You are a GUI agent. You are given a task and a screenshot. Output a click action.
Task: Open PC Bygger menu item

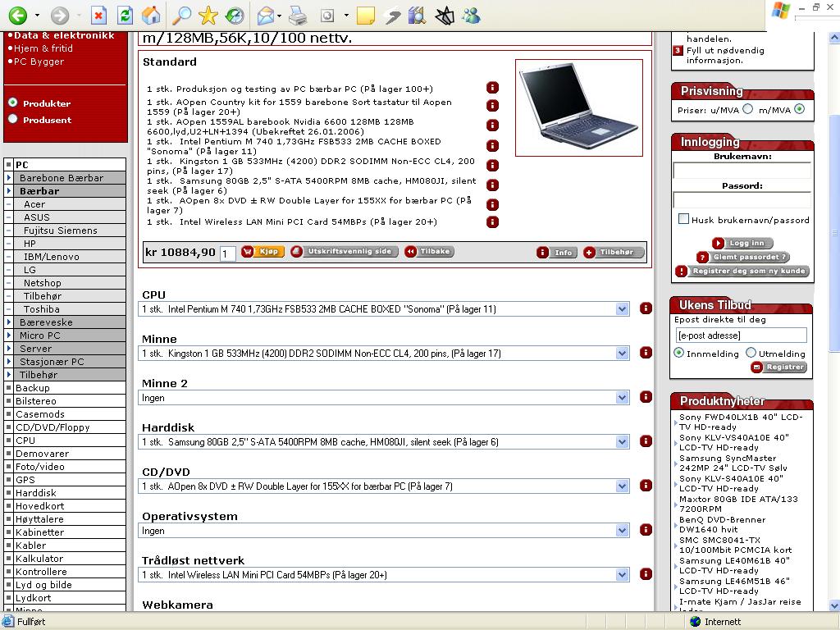(39, 62)
